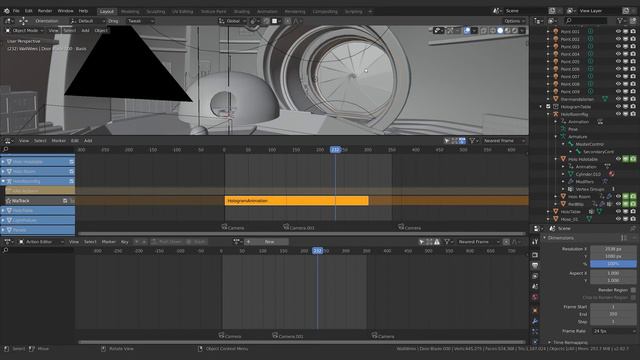Click NLA editor search icon

click(6, 149)
